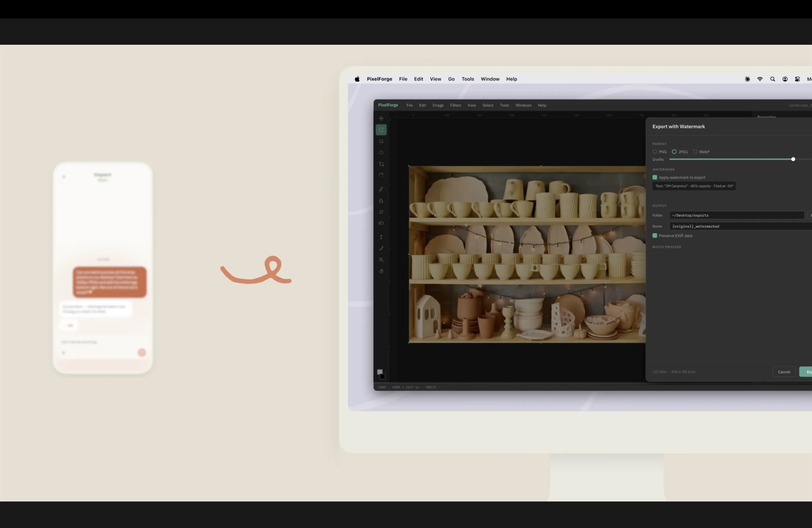Choose the Brush tool
The image size is (812, 528).
(x=381, y=189)
